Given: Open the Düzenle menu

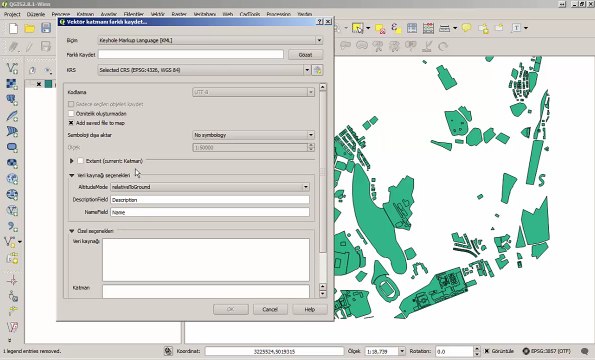Looking at the screenshot, I should tap(36, 14).
